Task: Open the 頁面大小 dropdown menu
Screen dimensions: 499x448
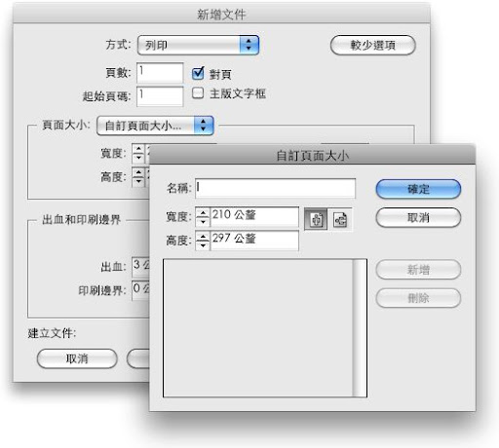Action: 155,126
